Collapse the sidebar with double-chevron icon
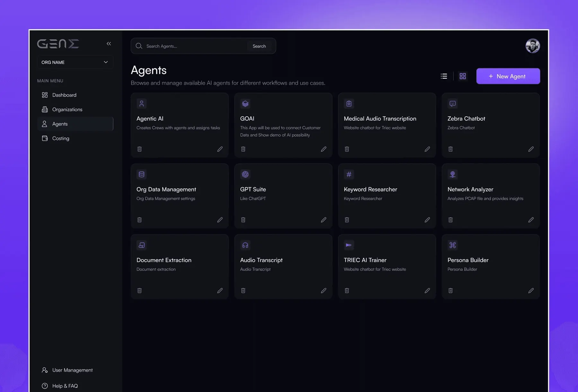Image resolution: width=578 pixels, height=392 pixels. coord(109,44)
